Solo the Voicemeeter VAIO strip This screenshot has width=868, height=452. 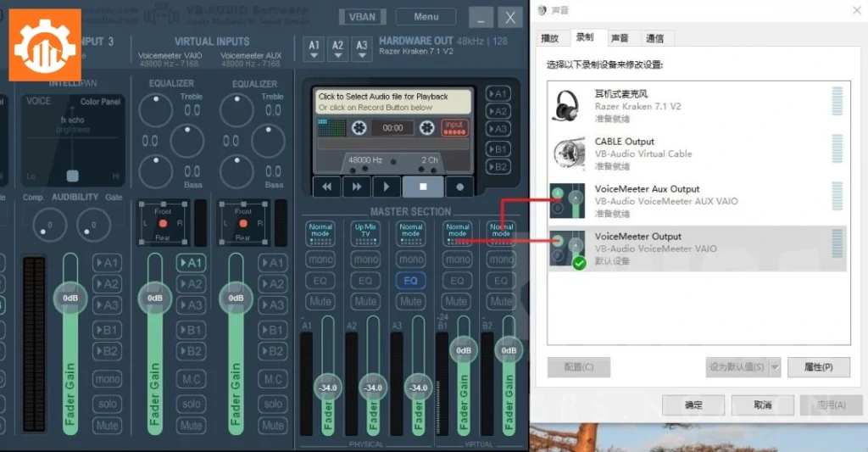tap(191, 404)
